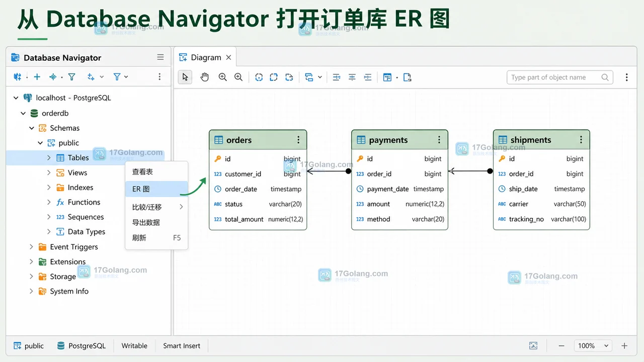This screenshot has height=362, width=644.
Task: Open the 比较/迁移 submenu
Action: (x=156, y=207)
